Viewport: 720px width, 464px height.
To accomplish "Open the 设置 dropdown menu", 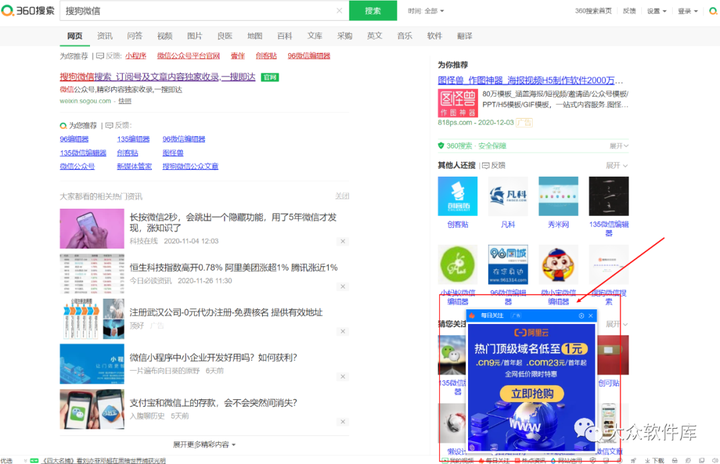I will tap(657, 11).
